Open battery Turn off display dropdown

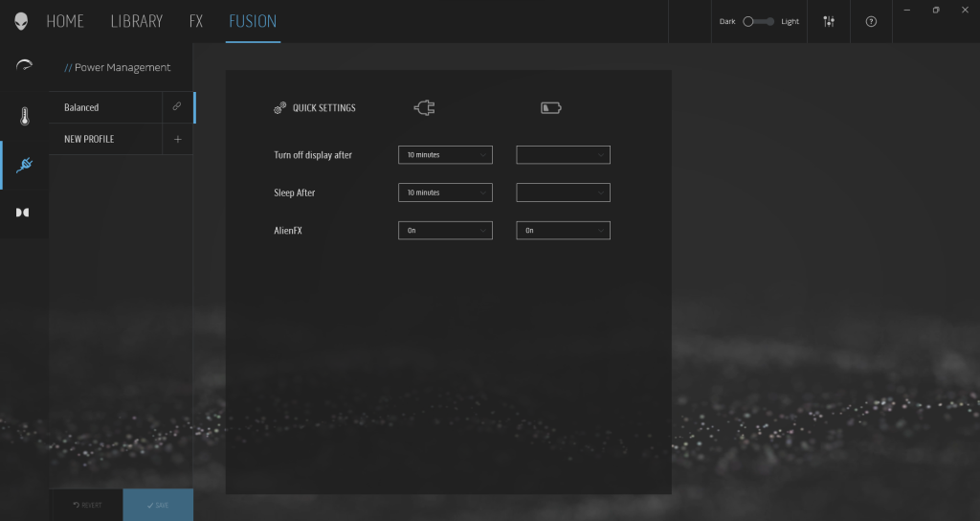coord(563,154)
